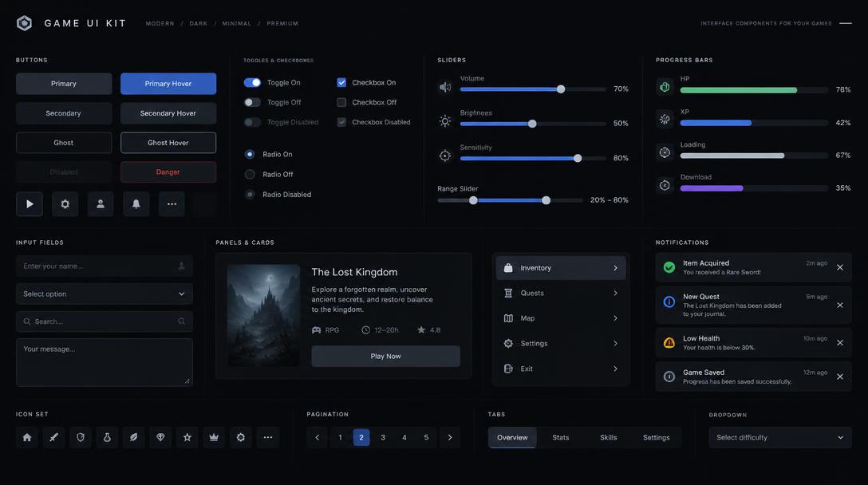This screenshot has height=485, width=868.
Task: Select the gear icon in Icon Set
Action: coord(240,437)
